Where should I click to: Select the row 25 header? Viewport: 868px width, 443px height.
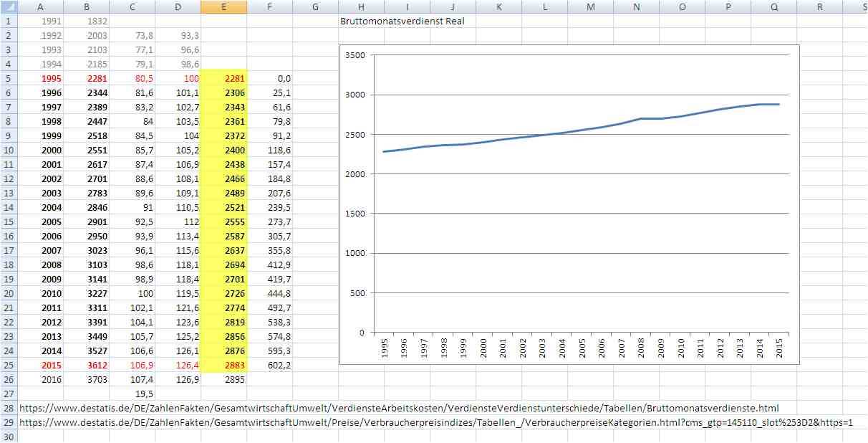9,365
